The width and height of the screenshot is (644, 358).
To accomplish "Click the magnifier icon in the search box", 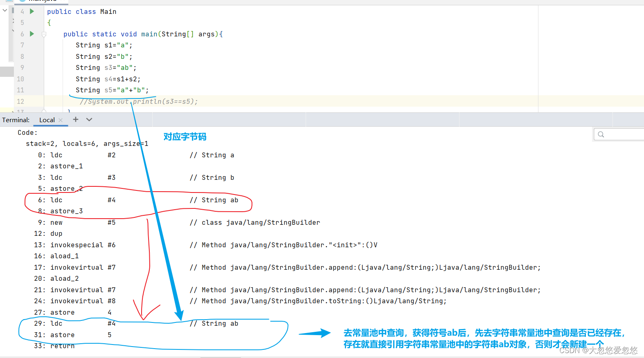I will click(601, 134).
